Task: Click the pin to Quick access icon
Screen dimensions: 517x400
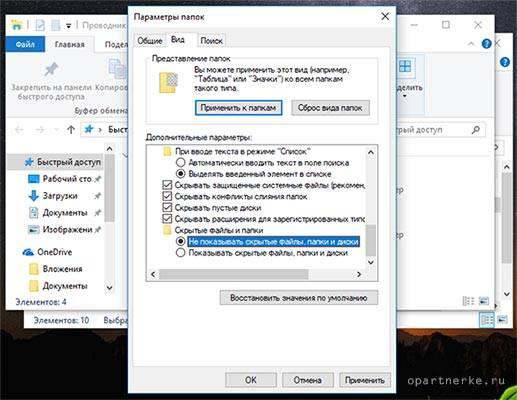Action: [51, 69]
